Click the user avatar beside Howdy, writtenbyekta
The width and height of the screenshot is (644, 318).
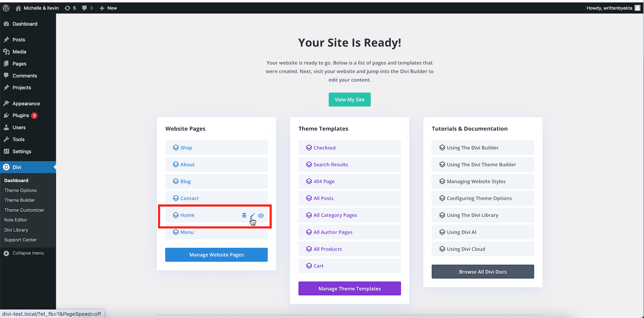pos(638,8)
